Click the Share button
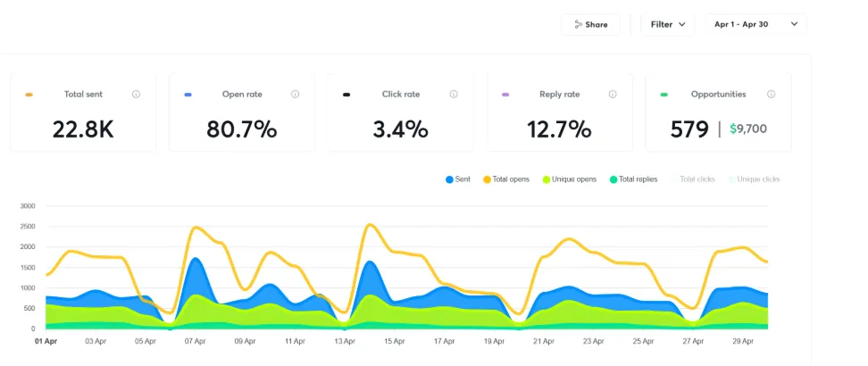868x366 pixels. click(590, 24)
